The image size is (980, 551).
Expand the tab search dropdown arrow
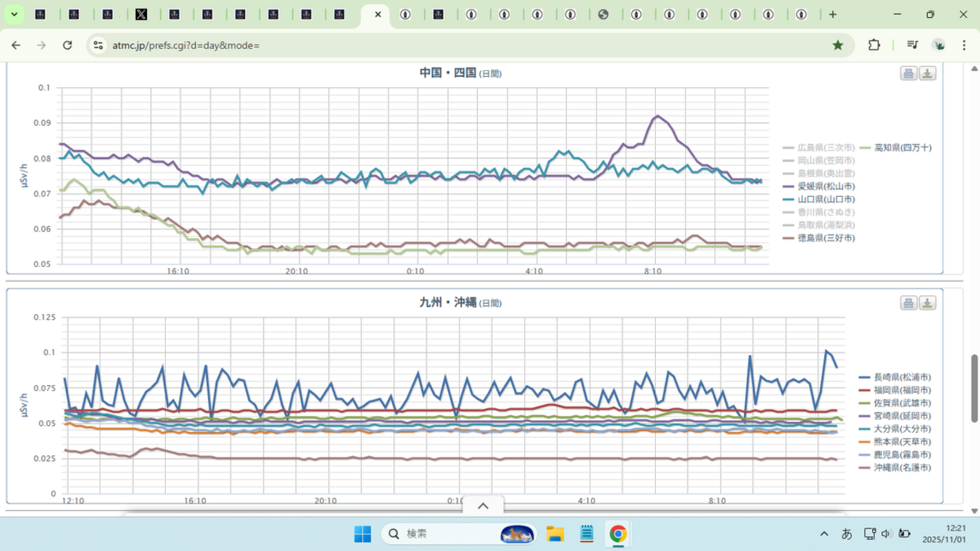14,14
